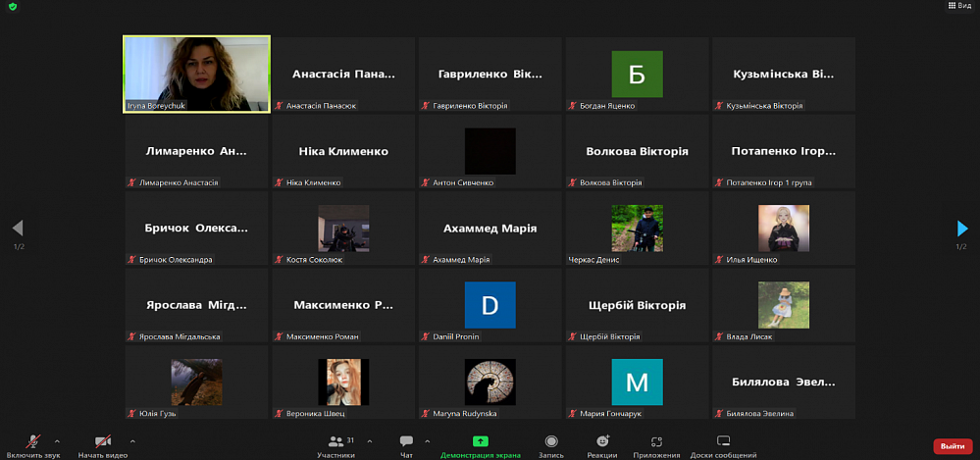Click muted mic icon by Кузьмінська Вікторія

pyautogui.click(x=719, y=106)
